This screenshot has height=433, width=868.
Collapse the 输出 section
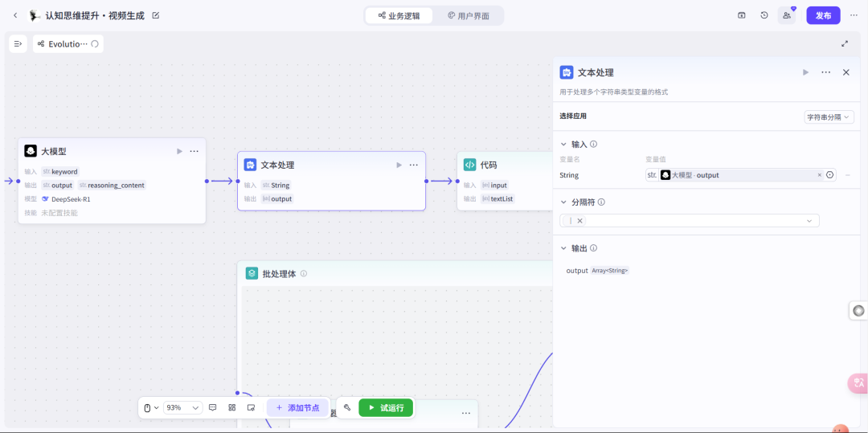coord(563,249)
